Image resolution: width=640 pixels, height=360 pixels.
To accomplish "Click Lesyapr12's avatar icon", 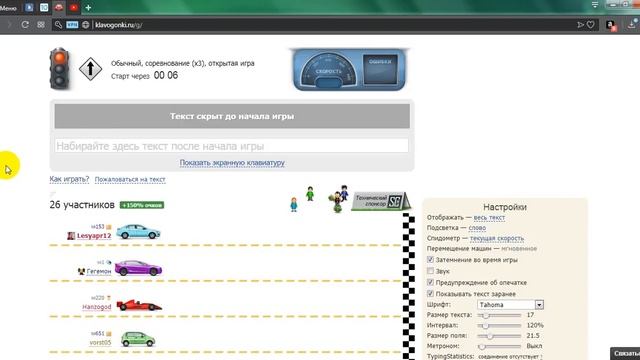I will (71, 236).
